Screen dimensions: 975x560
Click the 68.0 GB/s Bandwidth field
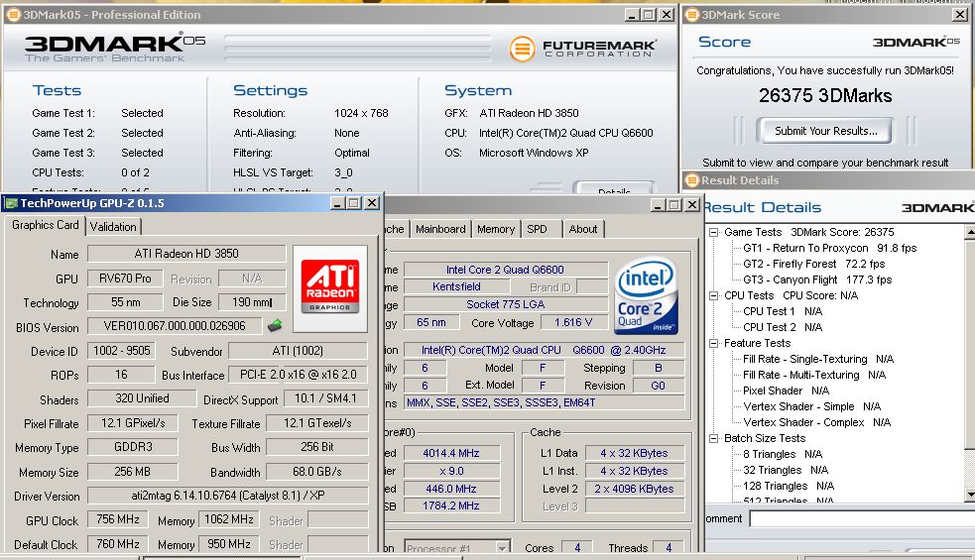[x=317, y=472]
